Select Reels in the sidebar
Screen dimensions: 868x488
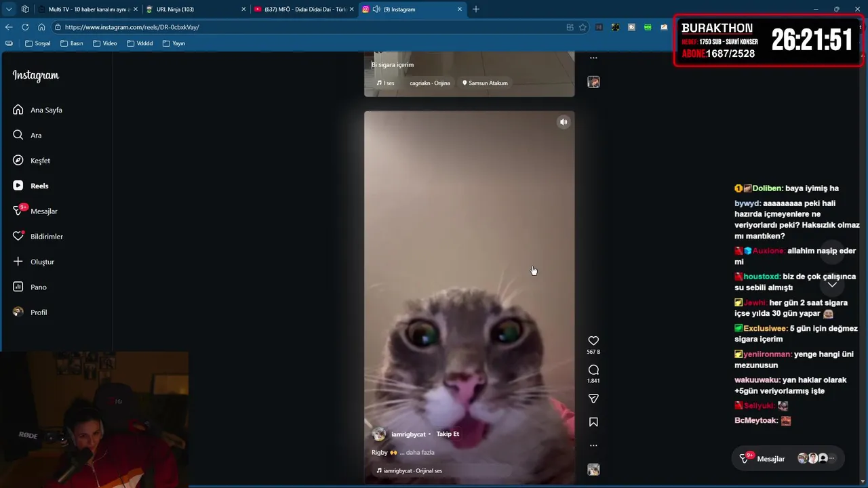[x=31, y=186]
